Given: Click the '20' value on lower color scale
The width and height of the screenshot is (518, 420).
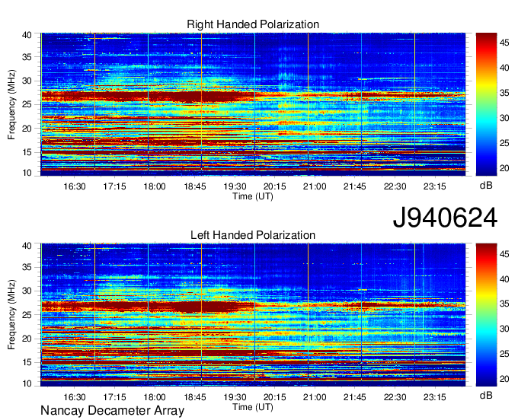Looking at the screenshot, I should click(x=504, y=379).
